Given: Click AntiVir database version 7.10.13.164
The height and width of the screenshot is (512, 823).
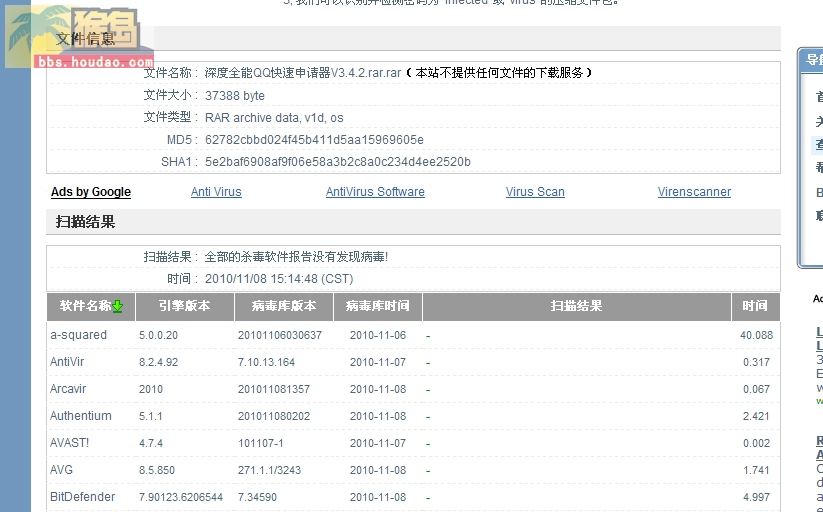Looking at the screenshot, I should pos(266,362).
